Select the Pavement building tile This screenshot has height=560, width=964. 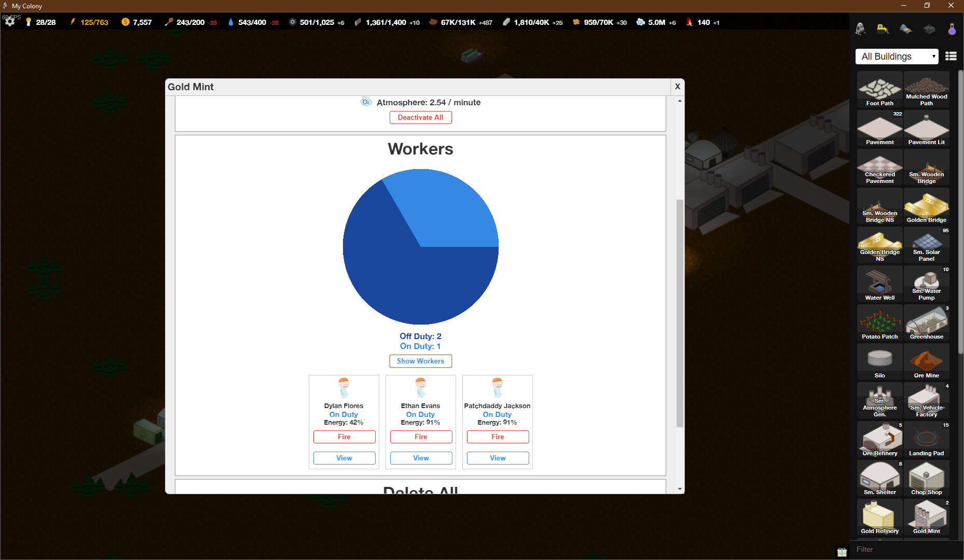click(880, 128)
